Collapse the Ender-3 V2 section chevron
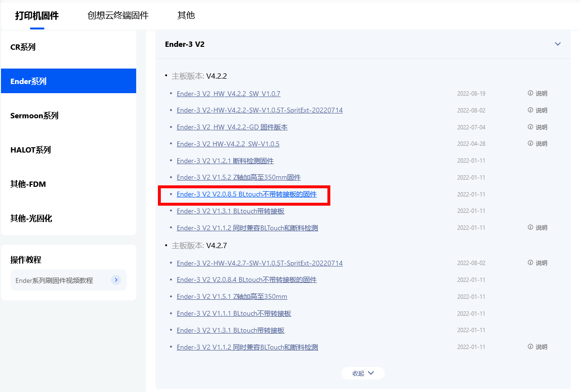This screenshot has width=580, height=392. pos(558,44)
